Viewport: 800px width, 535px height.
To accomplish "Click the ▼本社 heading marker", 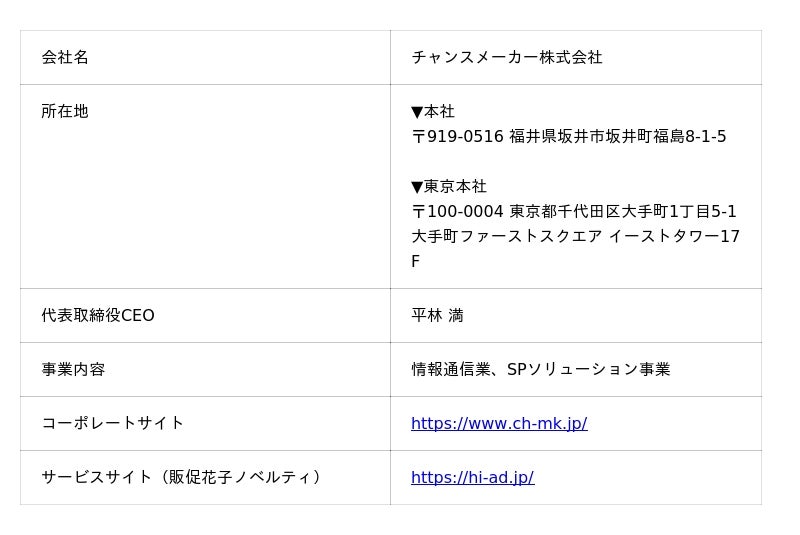I will pos(433,111).
